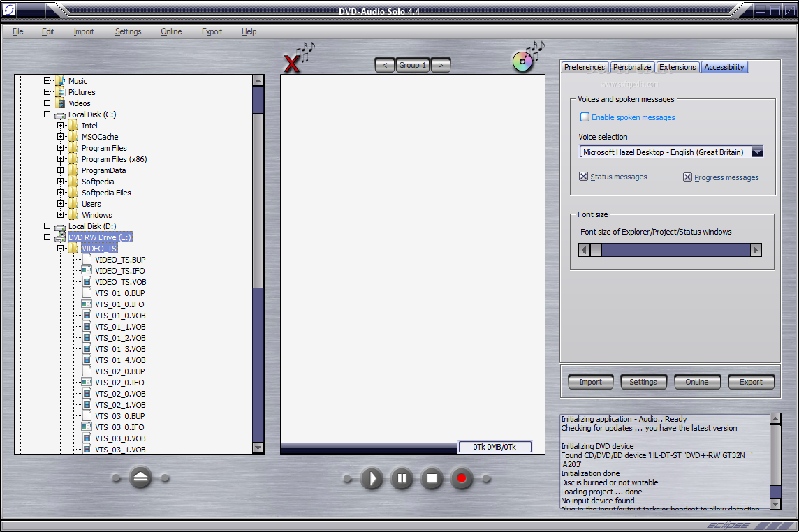Switch to the Personalize tab
This screenshot has height=532, width=799.
coord(632,67)
